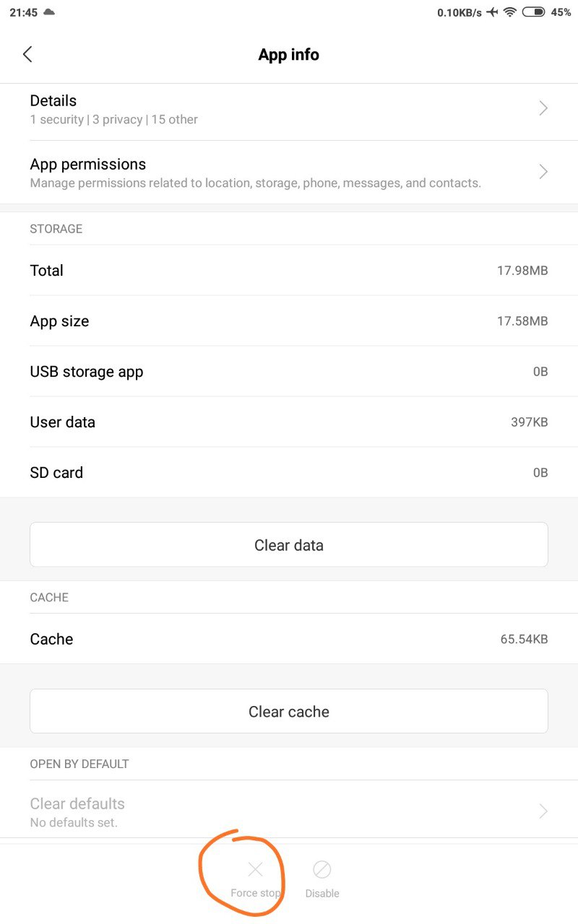Tap the SD card row
Screen dimensions: 578x924
pyautogui.click(x=289, y=473)
